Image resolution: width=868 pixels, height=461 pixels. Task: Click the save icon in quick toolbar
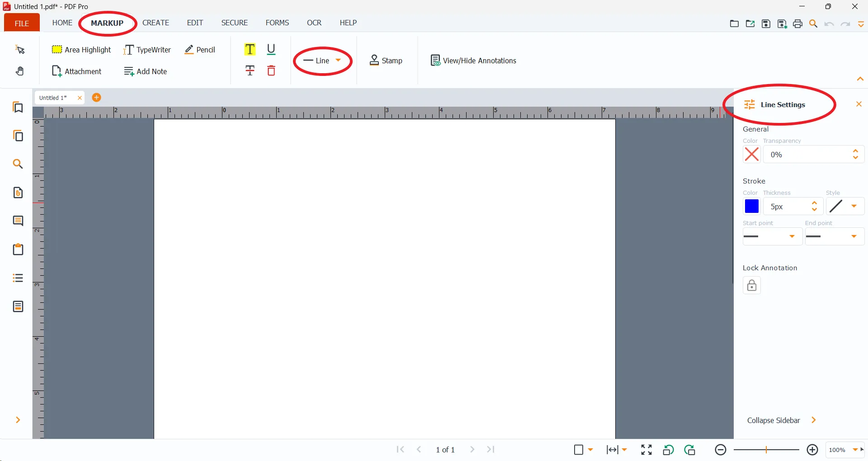click(766, 24)
